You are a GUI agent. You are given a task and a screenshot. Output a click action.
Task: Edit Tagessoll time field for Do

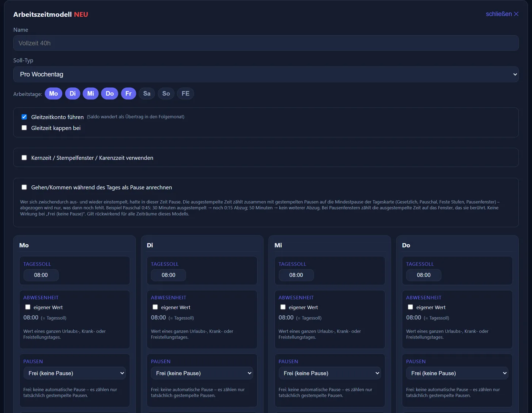click(424, 275)
